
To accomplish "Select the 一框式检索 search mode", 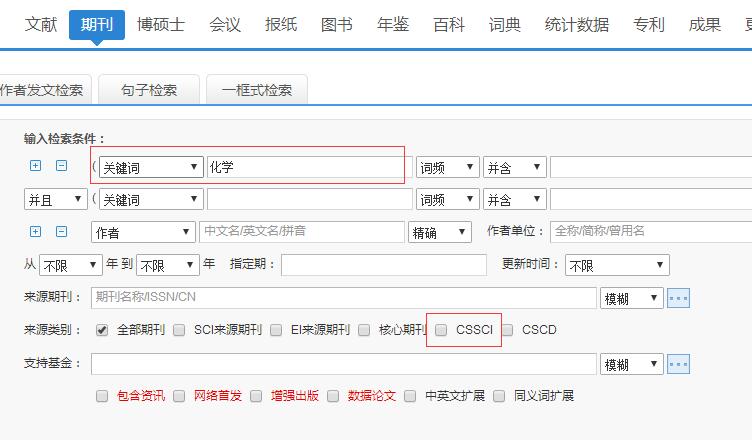I will pyautogui.click(x=257, y=90).
